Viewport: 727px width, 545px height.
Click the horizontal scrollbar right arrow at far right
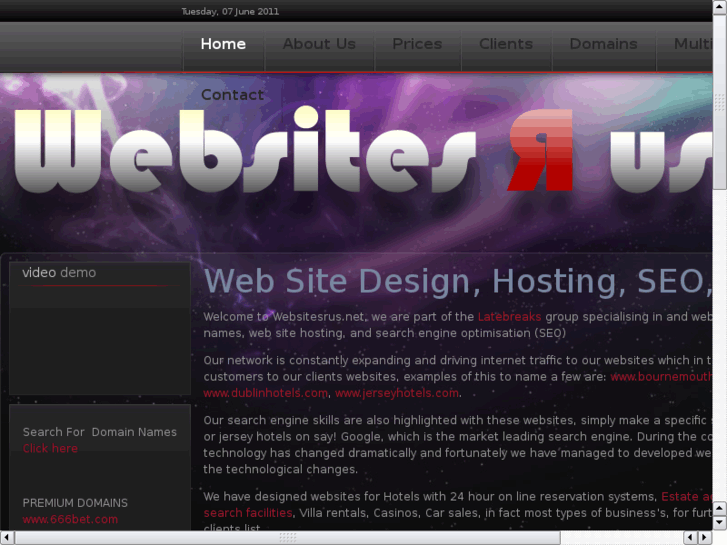(705, 538)
